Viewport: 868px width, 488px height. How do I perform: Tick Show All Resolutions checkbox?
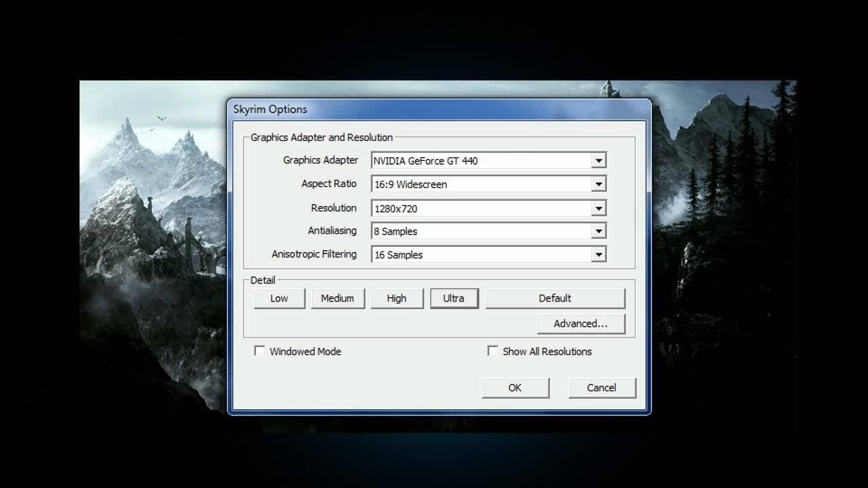pyautogui.click(x=493, y=351)
